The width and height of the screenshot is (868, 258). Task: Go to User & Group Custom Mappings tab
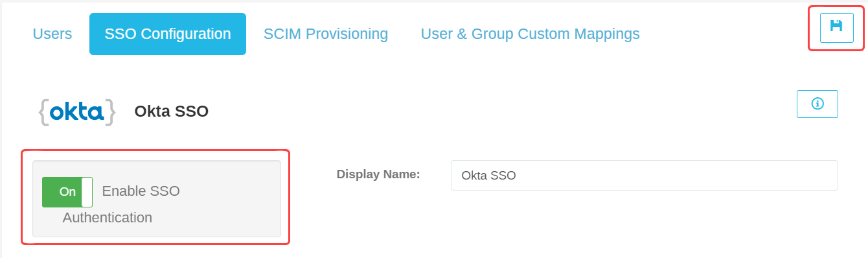pos(531,34)
